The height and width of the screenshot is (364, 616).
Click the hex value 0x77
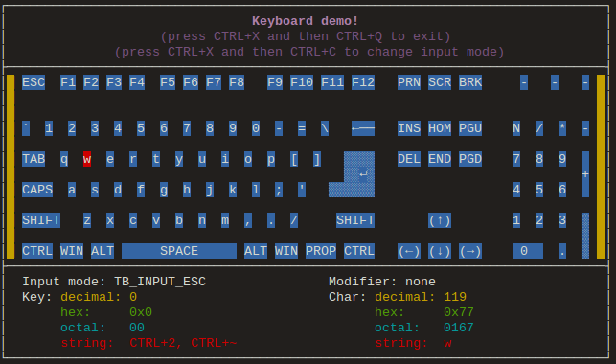(x=459, y=312)
